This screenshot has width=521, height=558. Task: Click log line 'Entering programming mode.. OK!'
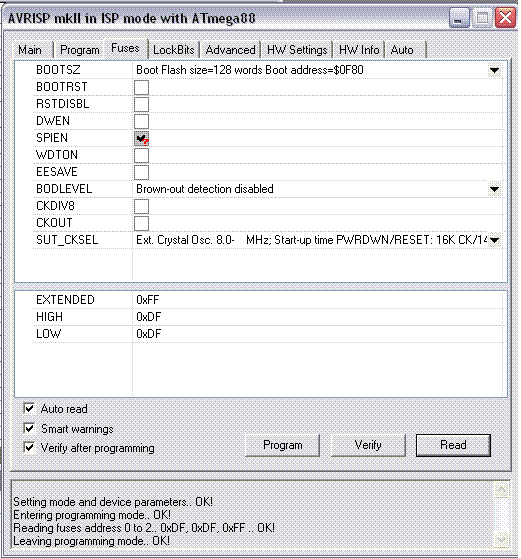pyautogui.click(x=92, y=515)
